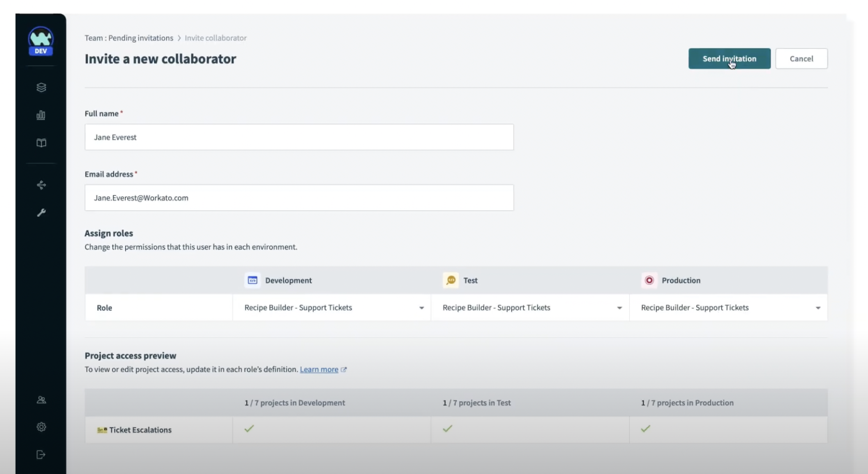
Task: Open the Production role dropdown
Action: [728, 308]
